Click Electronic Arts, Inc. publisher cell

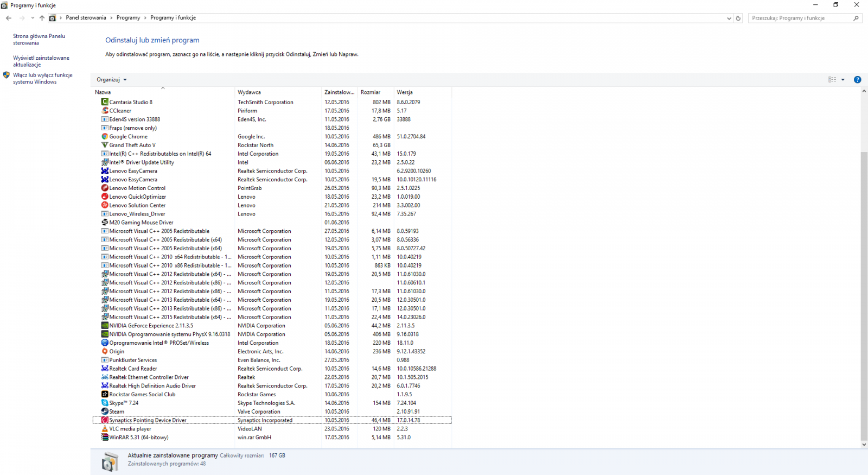[x=260, y=351]
